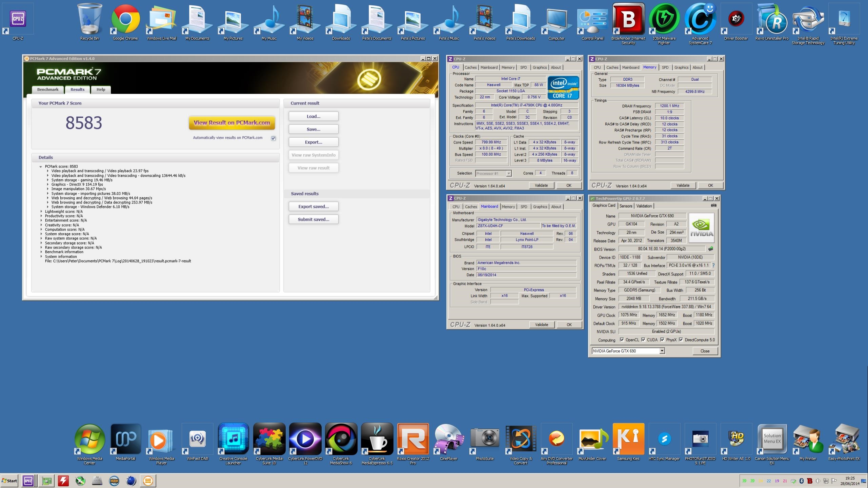Launch Roxio Creator 2012 Pro

click(413, 444)
